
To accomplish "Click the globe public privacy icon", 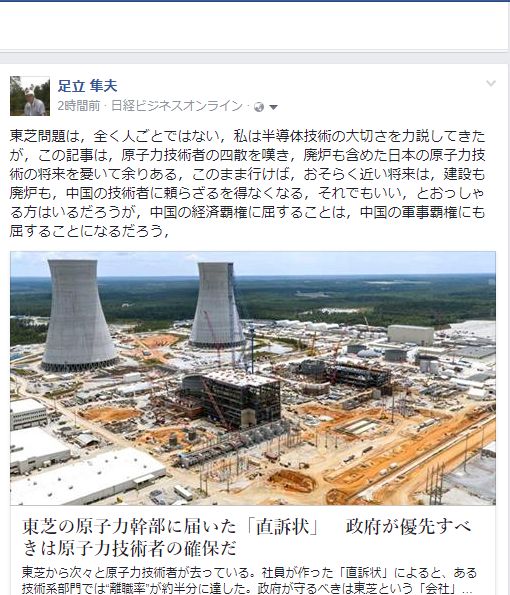I will pyautogui.click(x=259, y=107).
